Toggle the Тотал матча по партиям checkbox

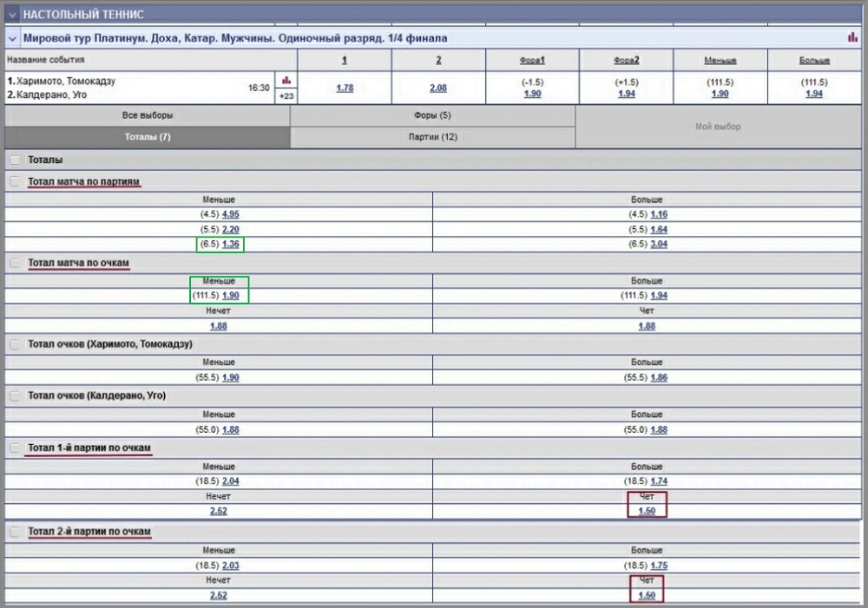pos(15,182)
